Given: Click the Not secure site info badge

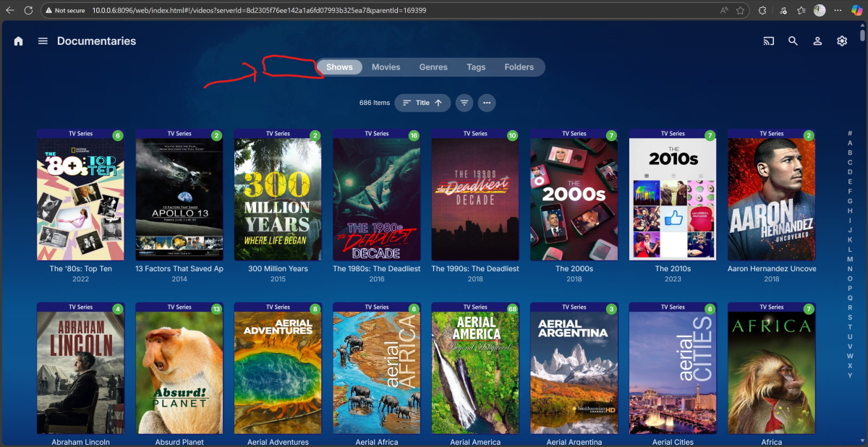Looking at the screenshot, I should pos(64,11).
